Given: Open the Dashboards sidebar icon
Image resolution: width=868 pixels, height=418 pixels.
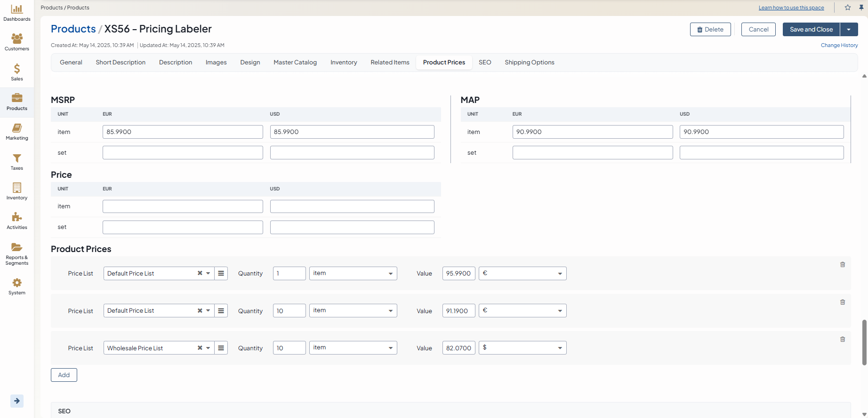Looking at the screenshot, I should coord(17,13).
